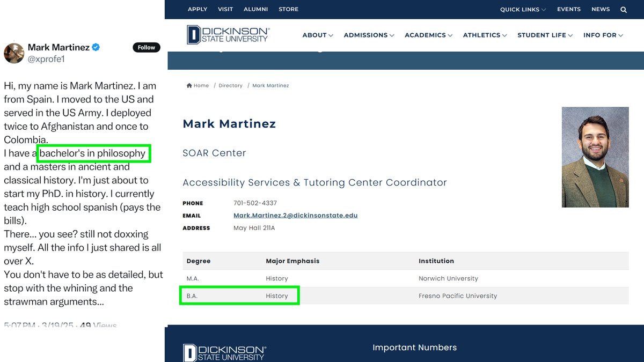Expand the Student Life menu
The image size is (644, 362).
point(545,35)
